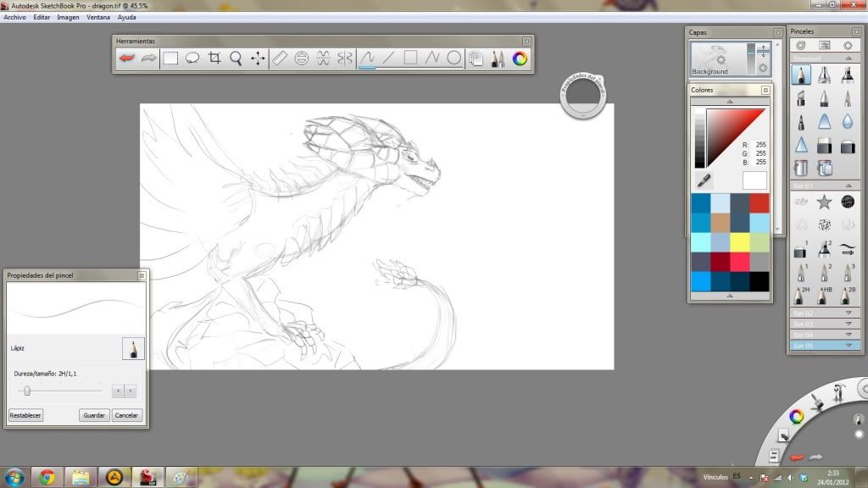Click Guardar in Propiedades del pincel
868x488 pixels.
click(x=94, y=415)
